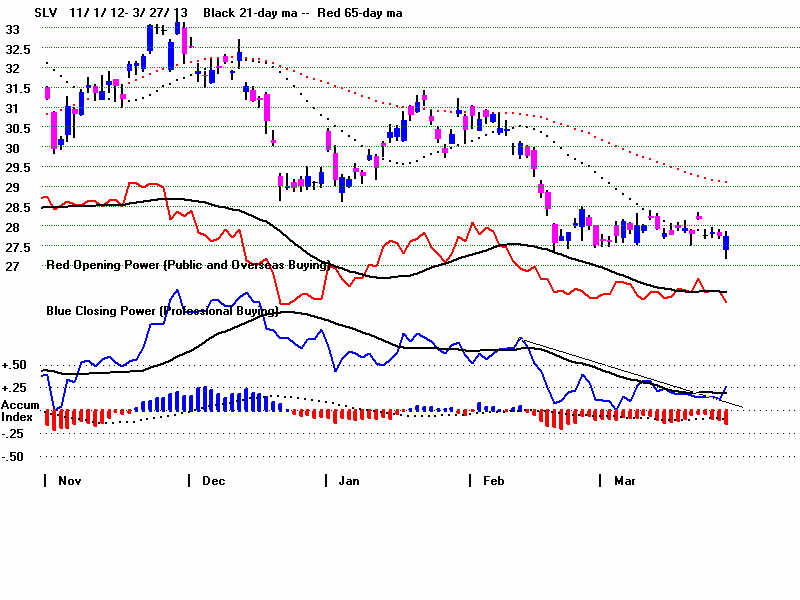The image size is (800, 600).
Task: Click the Red Opening Power label
Action: [188, 265]
